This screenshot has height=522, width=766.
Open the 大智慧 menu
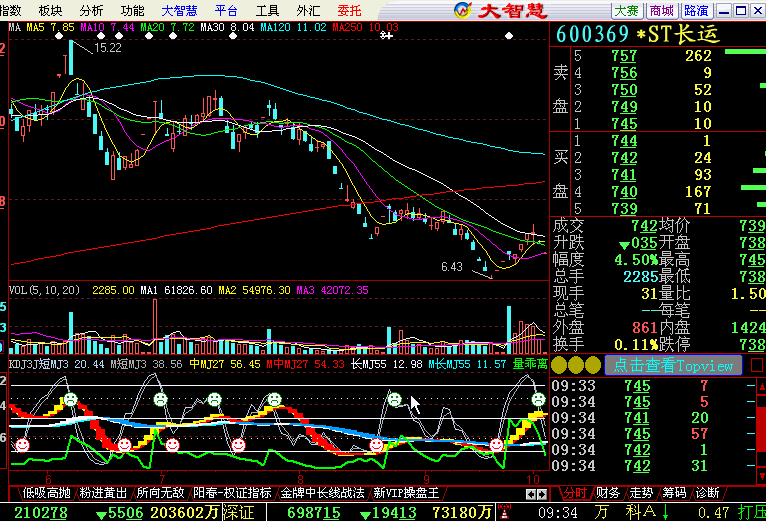click(179, 10)
